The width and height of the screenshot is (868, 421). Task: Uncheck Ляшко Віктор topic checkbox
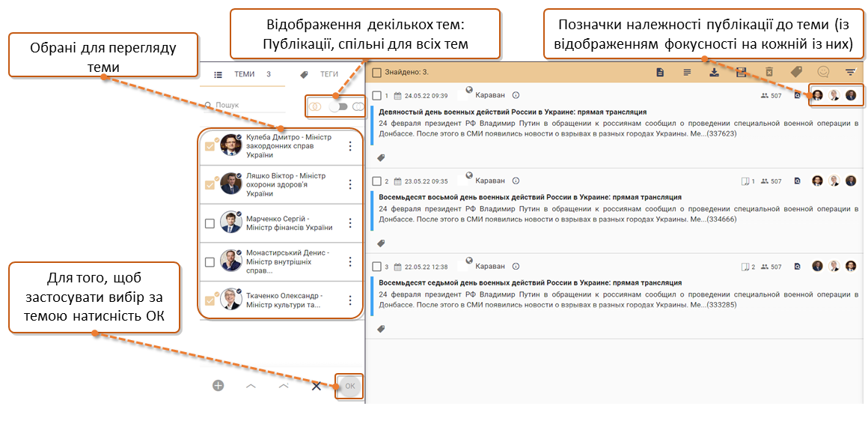[x=210, y=184]
